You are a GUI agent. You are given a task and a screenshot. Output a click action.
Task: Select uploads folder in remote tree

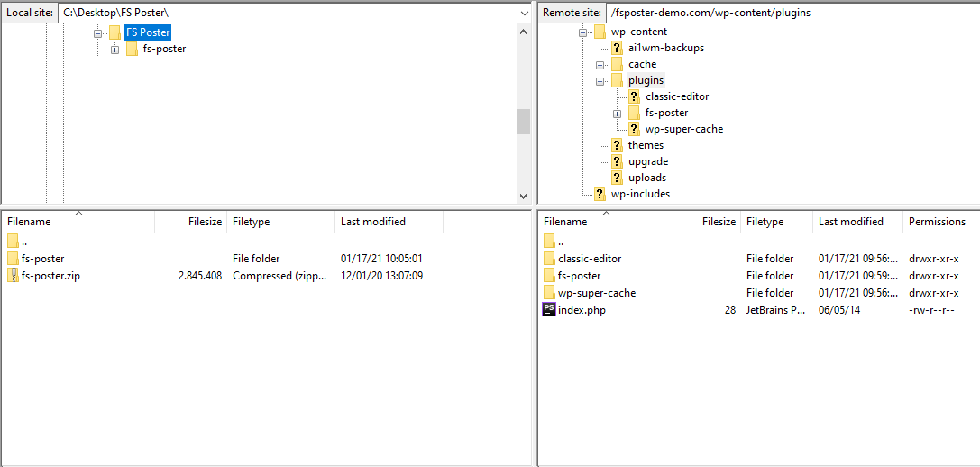647,178
